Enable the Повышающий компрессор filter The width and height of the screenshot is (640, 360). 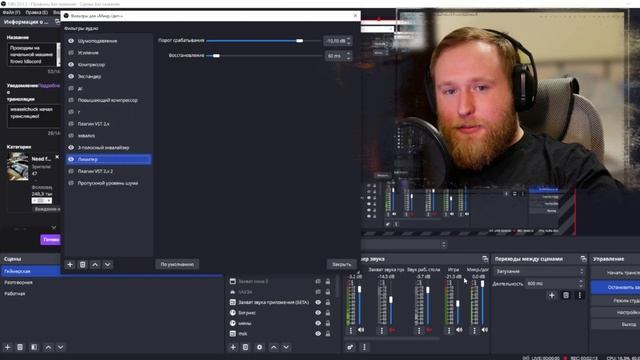(71, 100)
